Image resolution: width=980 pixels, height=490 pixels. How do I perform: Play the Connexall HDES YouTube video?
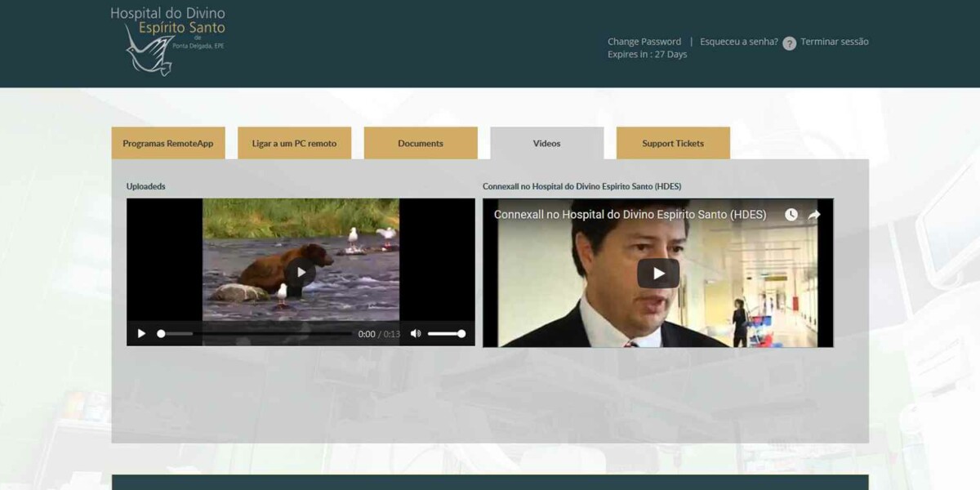[x=657, y=273]
